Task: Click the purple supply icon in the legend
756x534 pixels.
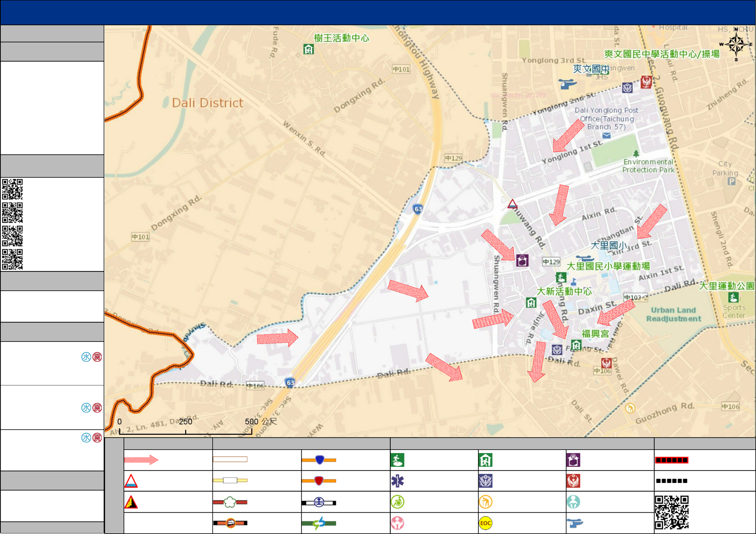Action: click(573, 460)
